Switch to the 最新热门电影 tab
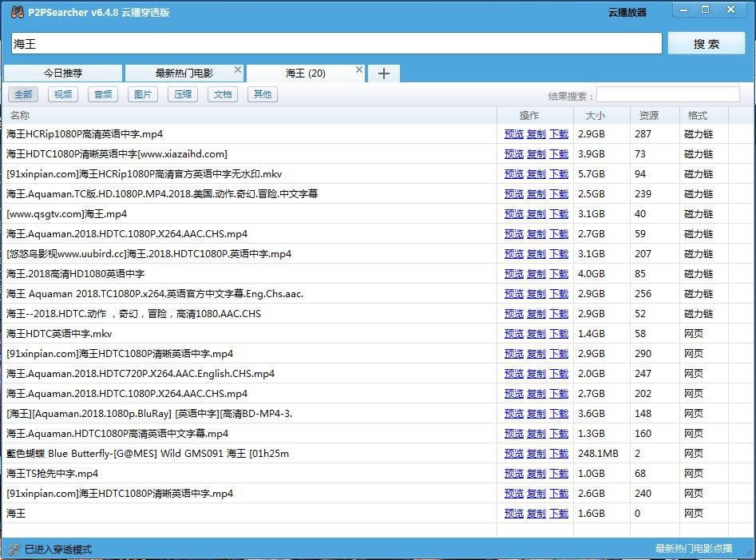Viewport: 756px width, 560px height. coord(184,73)
